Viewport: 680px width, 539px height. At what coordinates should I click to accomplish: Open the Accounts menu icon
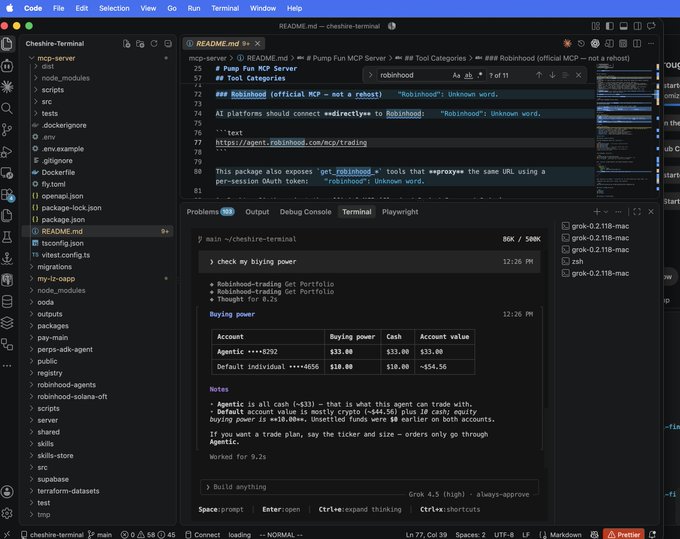point(7,492)
